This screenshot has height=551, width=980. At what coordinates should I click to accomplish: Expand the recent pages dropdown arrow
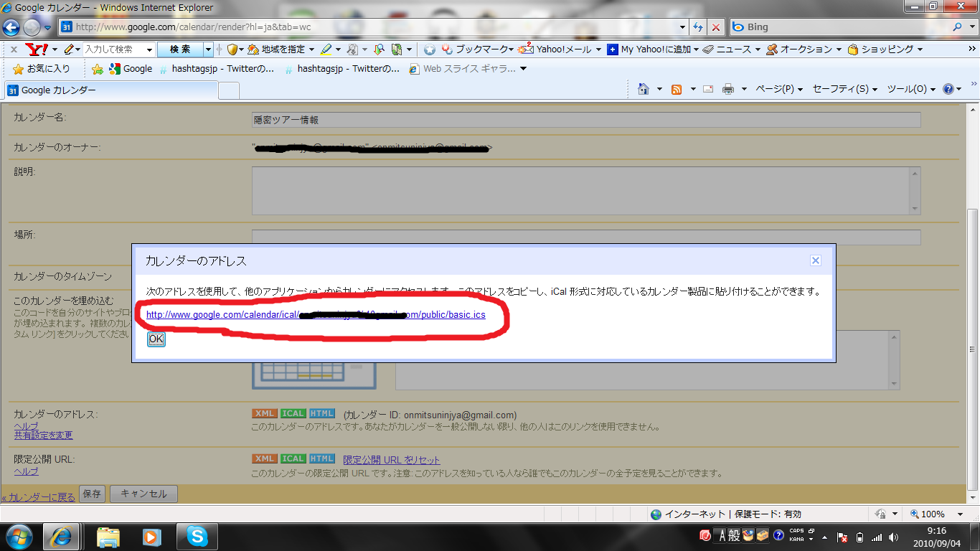[x=47, y=27]
